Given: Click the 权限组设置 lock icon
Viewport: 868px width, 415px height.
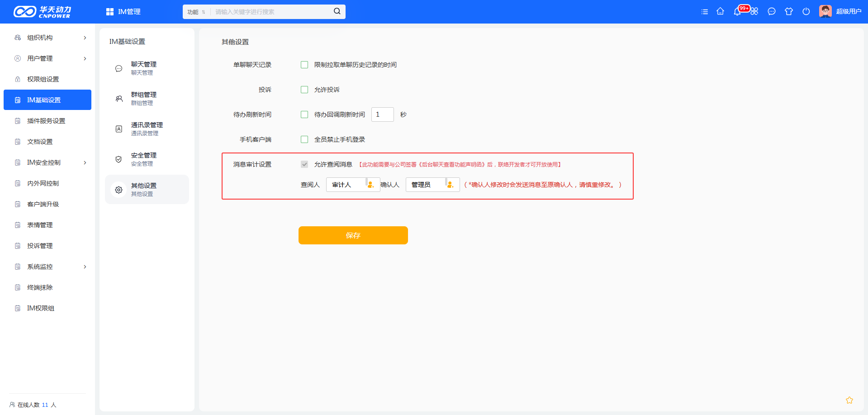Looking at the screenshot, I should click(x=18, y=79).
